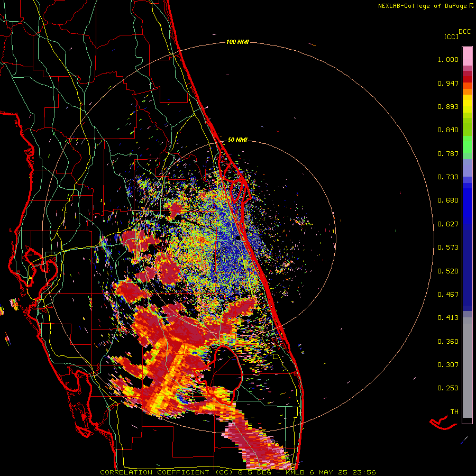
Task: Click the 0.680 legend value
Action: (x=448, y=200)
